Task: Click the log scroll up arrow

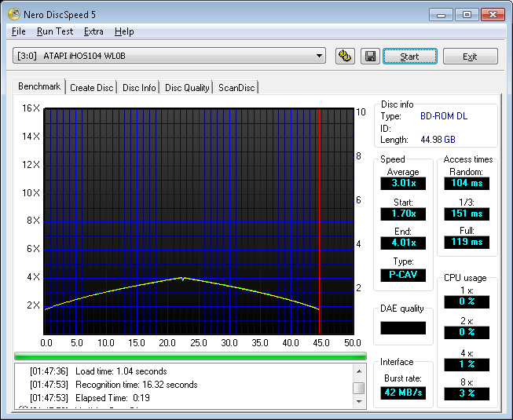Action: point(359,371)
